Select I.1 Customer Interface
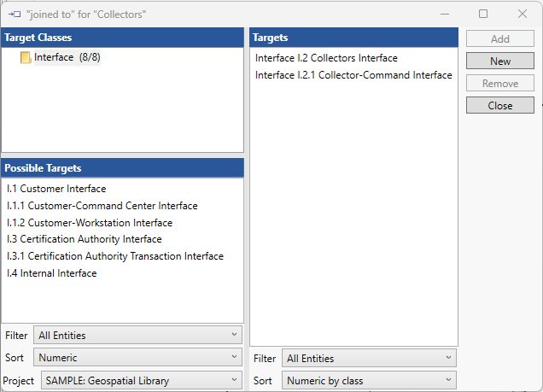Screen dimensions: 543x392 click(56, 189)
